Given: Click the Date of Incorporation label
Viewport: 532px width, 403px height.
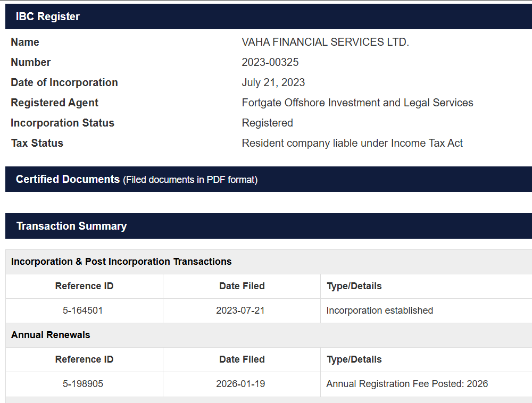Looking at the screenshot, I should tap(64, 82).
